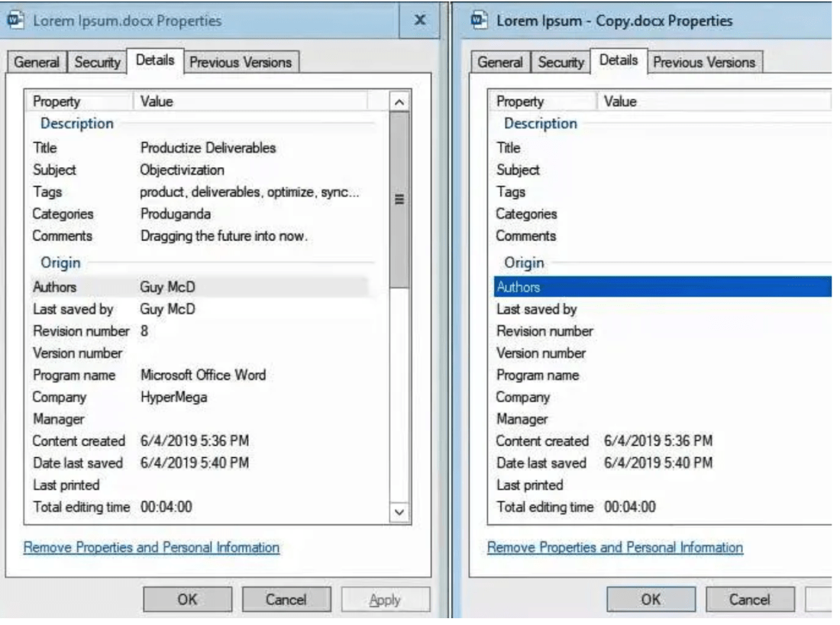Image resolution: width=840 pixels, height=625 pixels.
Task: Click the Tags row in Copy.docx window
Action: tap(663, 192)
